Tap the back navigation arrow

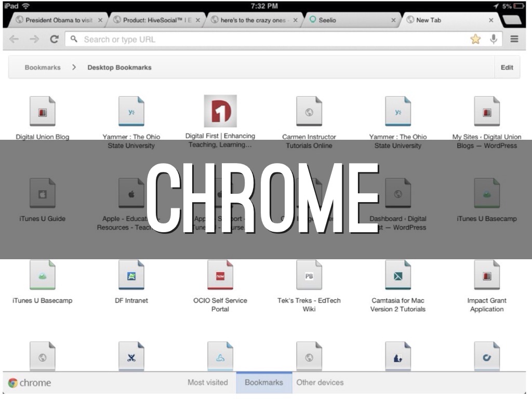tap(14, 39)
